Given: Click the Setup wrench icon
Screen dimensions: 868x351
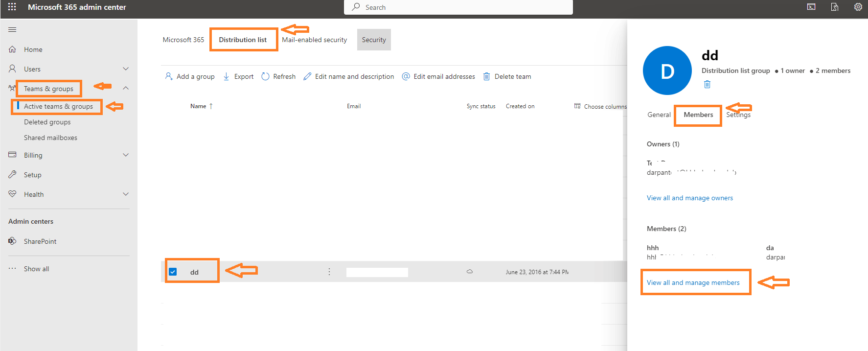Looking at the screenshot, I should coord(12,174).
